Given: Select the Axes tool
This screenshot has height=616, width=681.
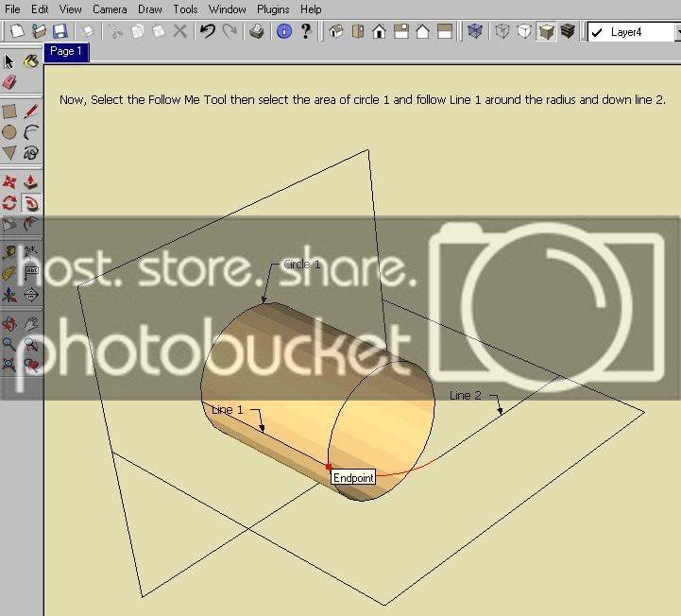Looking at the screenshot, I should click(x=9, y=295).
